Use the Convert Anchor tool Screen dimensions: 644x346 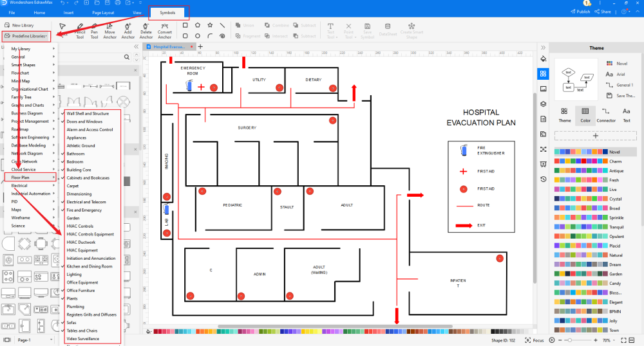pyautogui.click(x=164, y=31)
